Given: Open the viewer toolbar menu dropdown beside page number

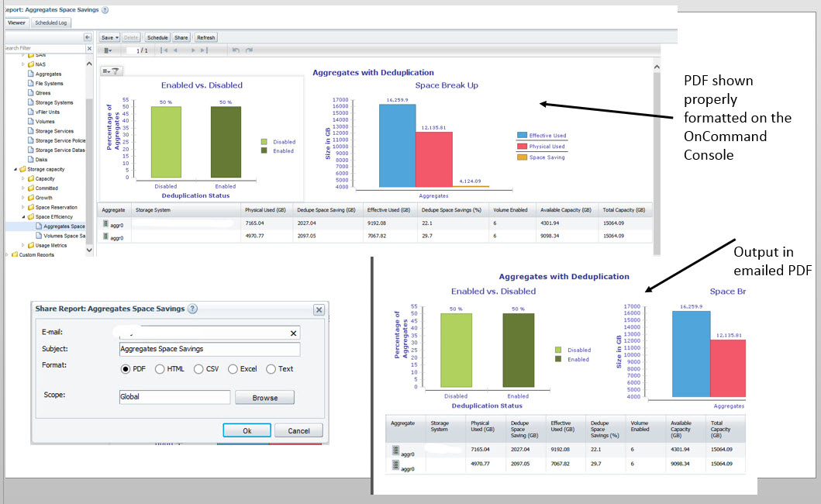Looking at the screenshot, I should pos(108,50).
